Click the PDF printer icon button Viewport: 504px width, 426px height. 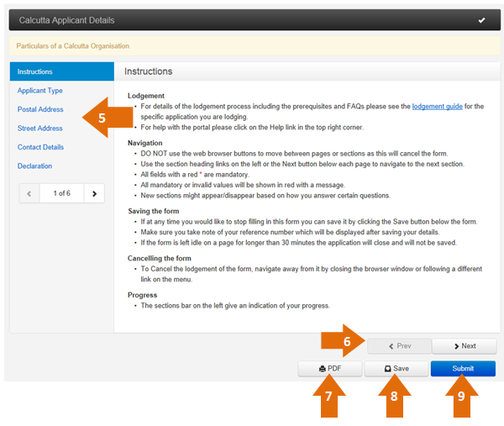pyautogui.click(x=330, y=369)
